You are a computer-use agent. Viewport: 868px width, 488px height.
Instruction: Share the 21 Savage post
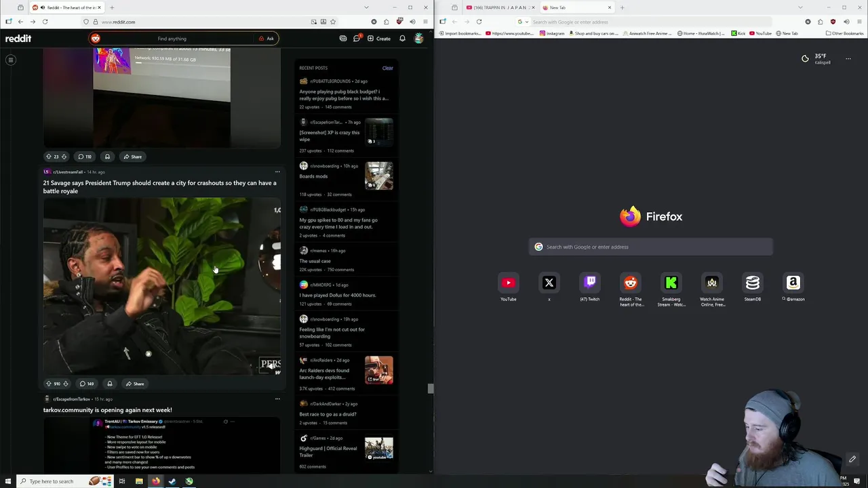coord(134,384)
